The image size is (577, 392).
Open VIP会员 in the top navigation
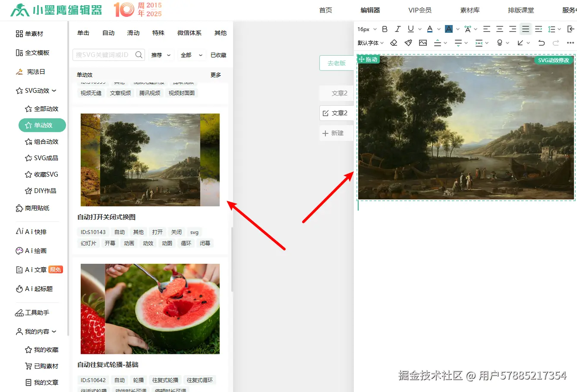(x=420, y=10)
